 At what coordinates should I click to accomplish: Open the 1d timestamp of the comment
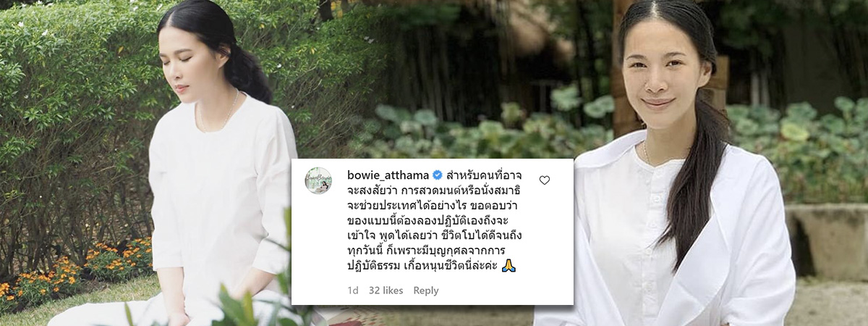tap(352, 291)
